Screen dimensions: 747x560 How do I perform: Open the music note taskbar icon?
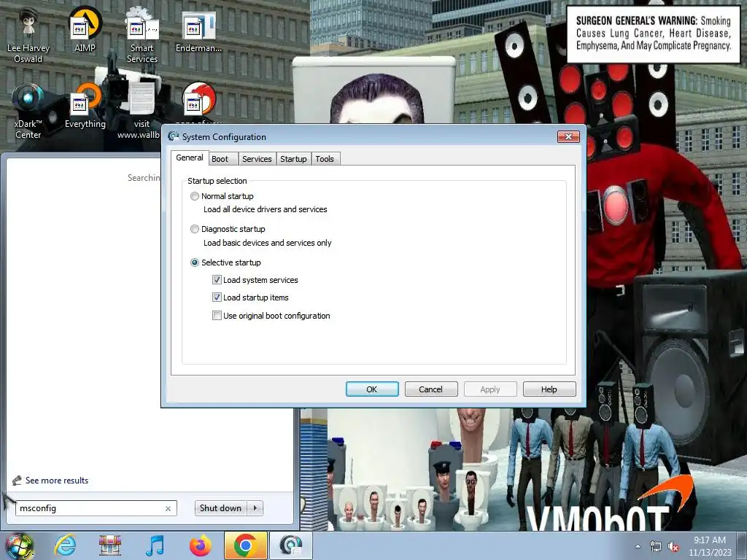pos(155,545)
